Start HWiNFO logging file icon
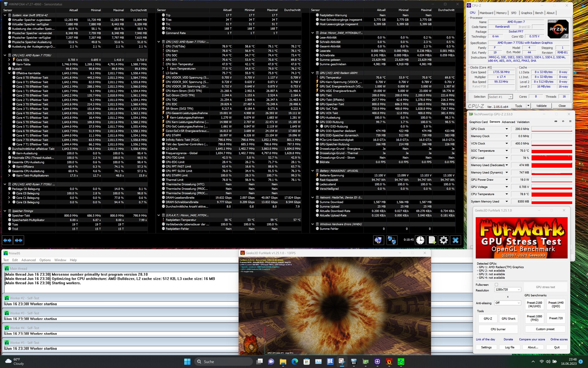This screenshot has height=368, width=588. (x=432, y=240)
